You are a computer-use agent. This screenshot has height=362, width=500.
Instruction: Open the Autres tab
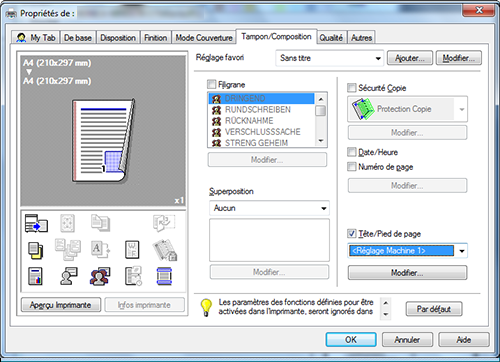[x=361, y=38]
